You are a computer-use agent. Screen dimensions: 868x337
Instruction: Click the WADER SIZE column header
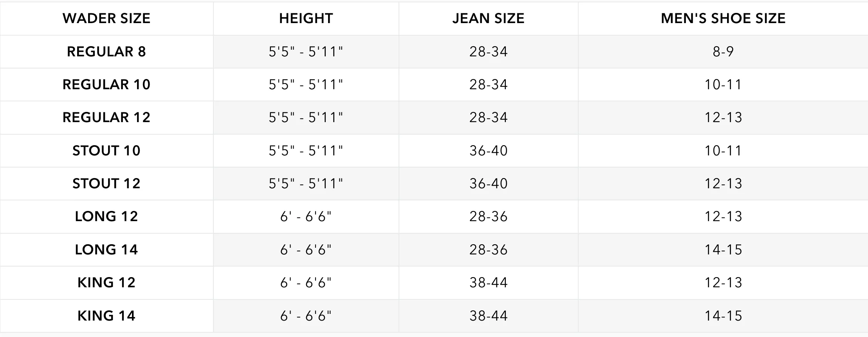(x=106, y=18)
